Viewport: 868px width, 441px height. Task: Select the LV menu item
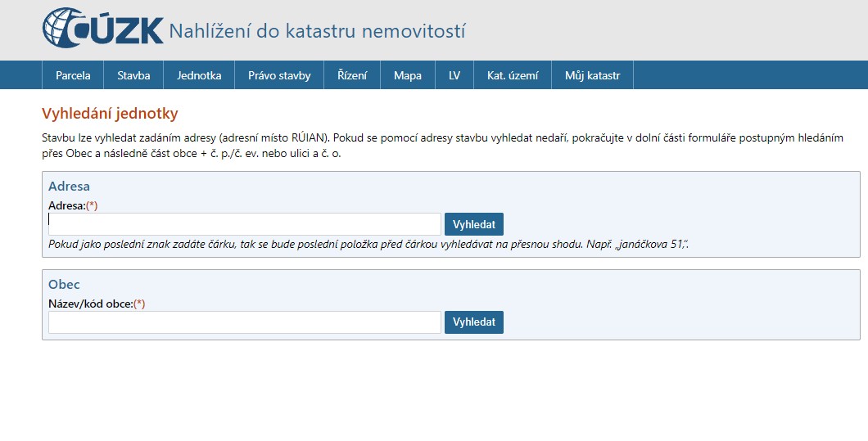point(454,75)
